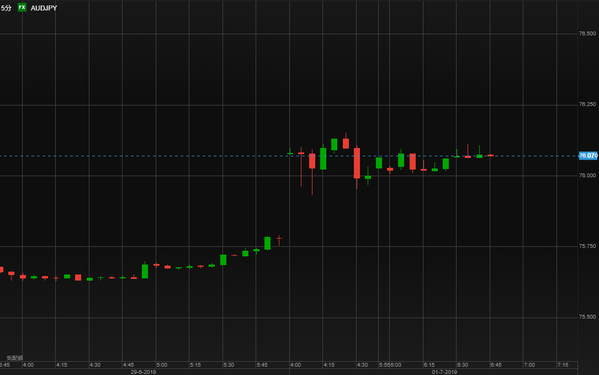Screen dimensions: 599x375
Task: Click the 6:45 time marker under 01-7-2019
Action: tap(496, 365)
